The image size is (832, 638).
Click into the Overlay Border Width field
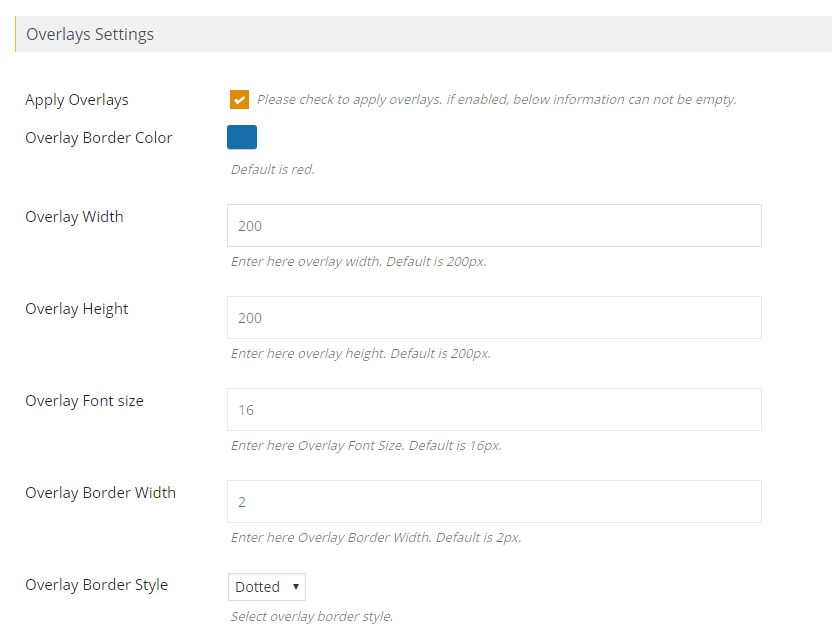(x=494, y=502)
